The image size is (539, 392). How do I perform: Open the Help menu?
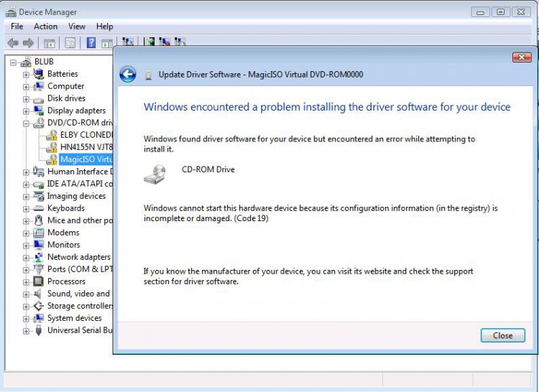pos(104,27)
